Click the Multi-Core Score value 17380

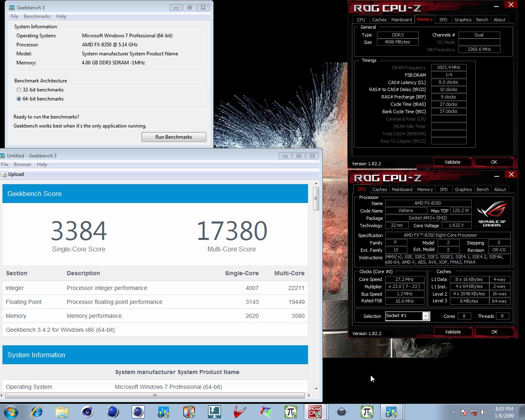[232, 231]
